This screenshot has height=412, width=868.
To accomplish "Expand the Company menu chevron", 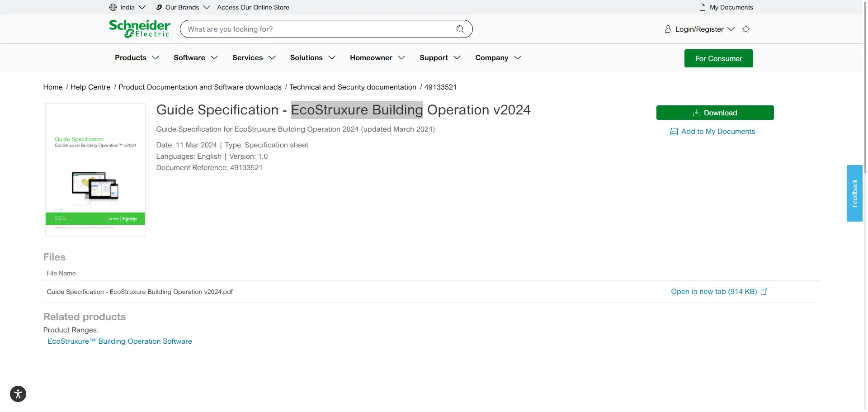I will tap(518, 58).
